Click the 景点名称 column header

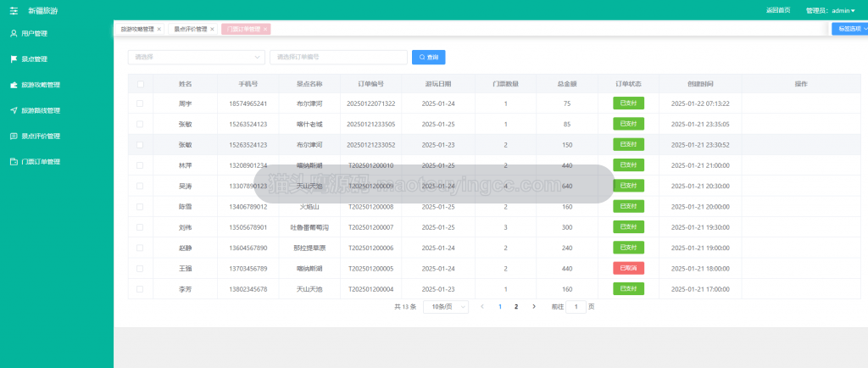tap(309, 84)
